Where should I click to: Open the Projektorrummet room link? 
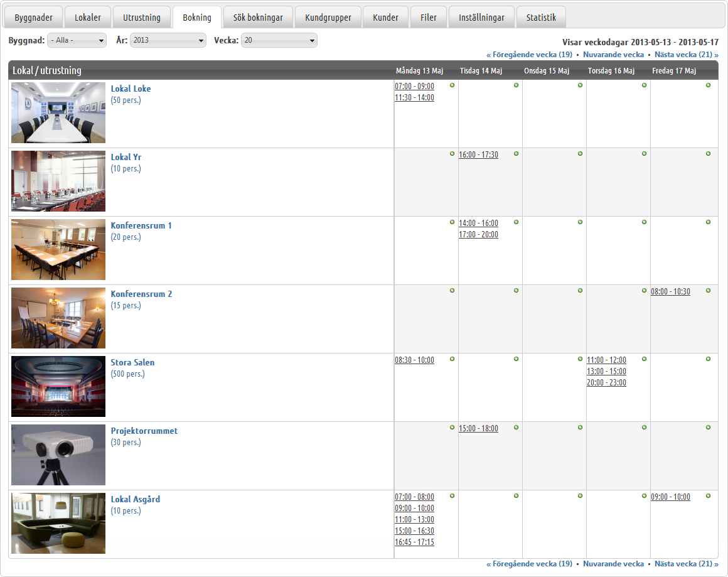pyautogui.click(x=144, y=431)
